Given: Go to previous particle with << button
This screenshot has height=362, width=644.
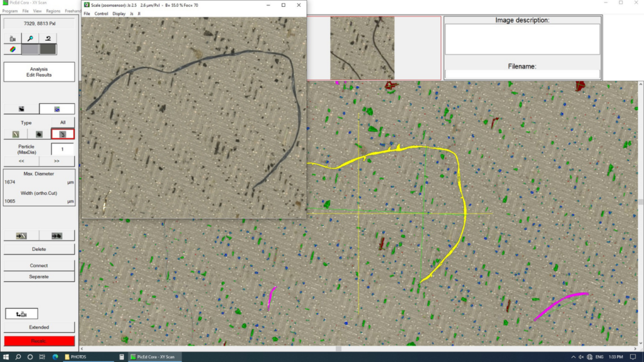Looking at the screenshot, I should click(x=21, y=161).
